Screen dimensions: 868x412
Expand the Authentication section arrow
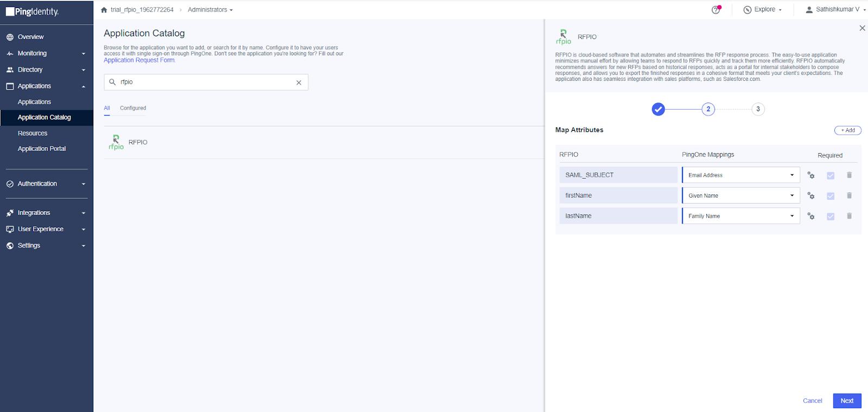click(x=84, y=184)
